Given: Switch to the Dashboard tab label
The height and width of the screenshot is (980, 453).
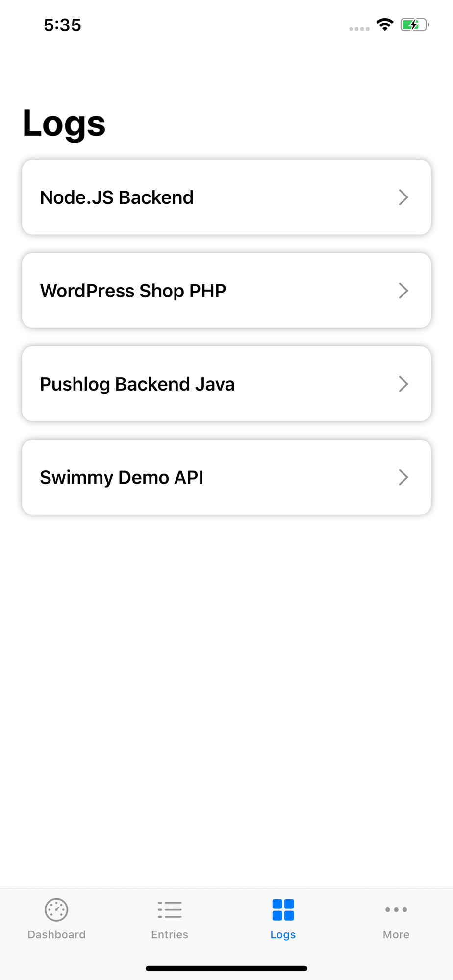Looking at the screenshot, I should point(56,934).
